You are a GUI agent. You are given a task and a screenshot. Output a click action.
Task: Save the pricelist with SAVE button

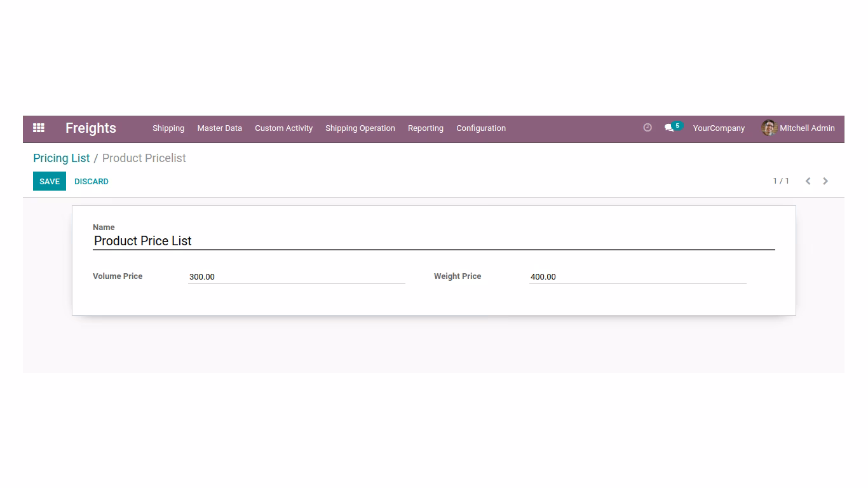(x=50, y=181)
